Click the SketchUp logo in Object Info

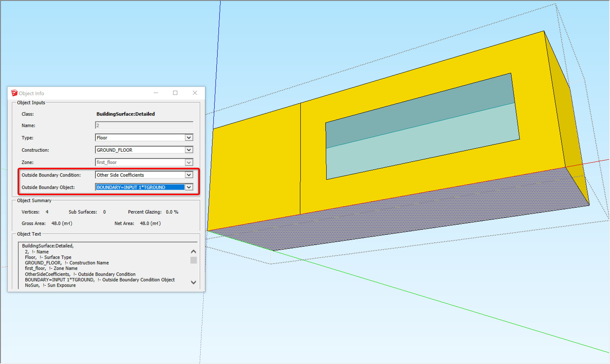pyautogui.click(x=14, y=93)
